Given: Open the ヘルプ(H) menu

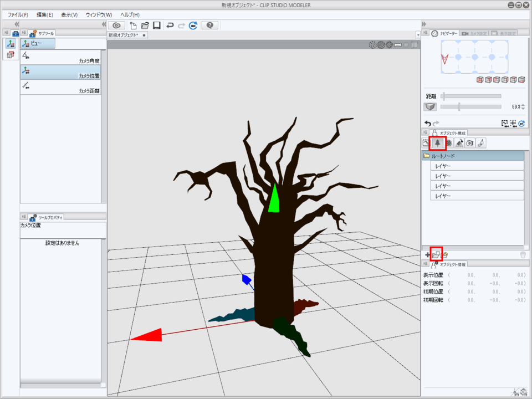Looking at the screenshot, I should 130,15.
